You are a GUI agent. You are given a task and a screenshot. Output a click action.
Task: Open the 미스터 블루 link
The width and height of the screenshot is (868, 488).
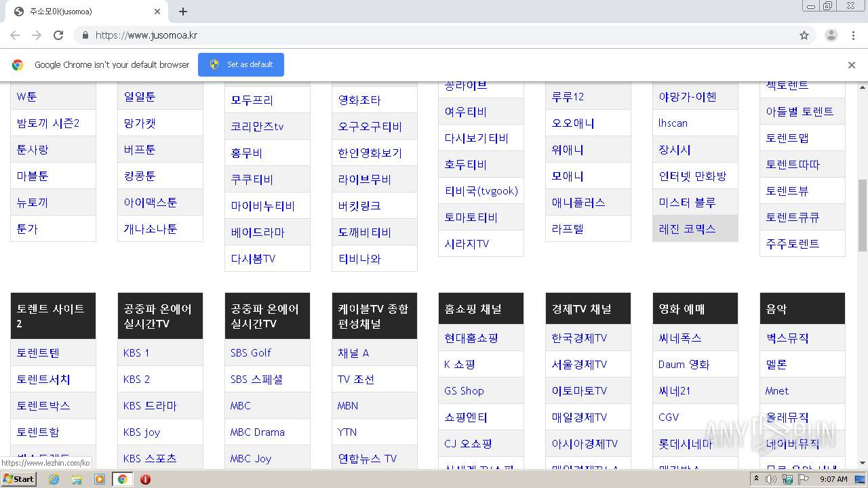click(687, 202)
